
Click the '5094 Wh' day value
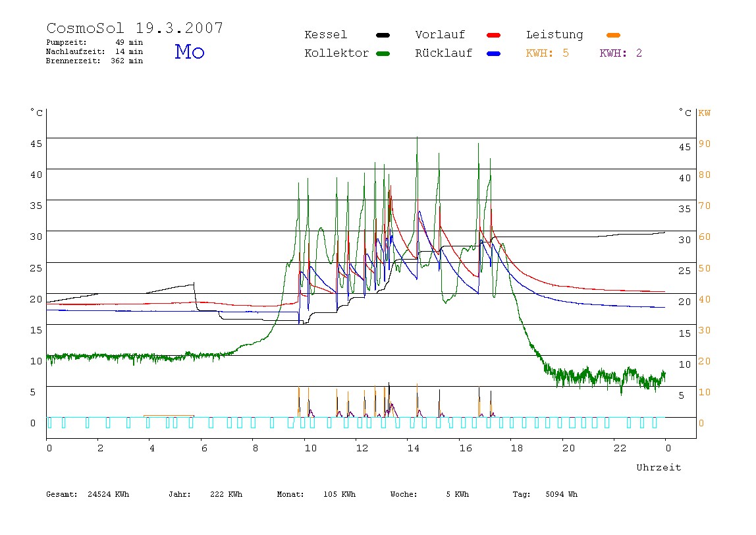pos(562,494)
